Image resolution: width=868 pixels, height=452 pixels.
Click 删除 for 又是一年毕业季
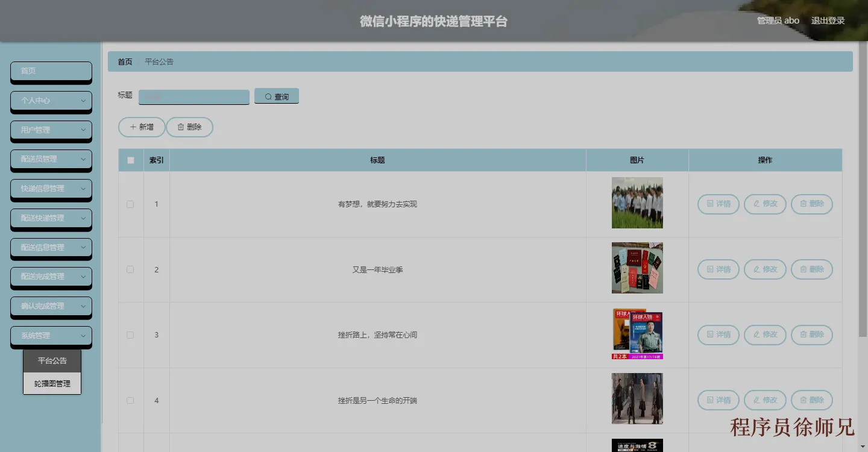click(812, 269)
